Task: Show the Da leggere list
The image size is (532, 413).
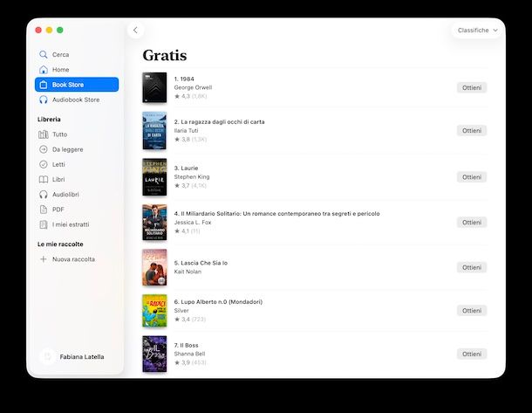Action: pos(67,149)
